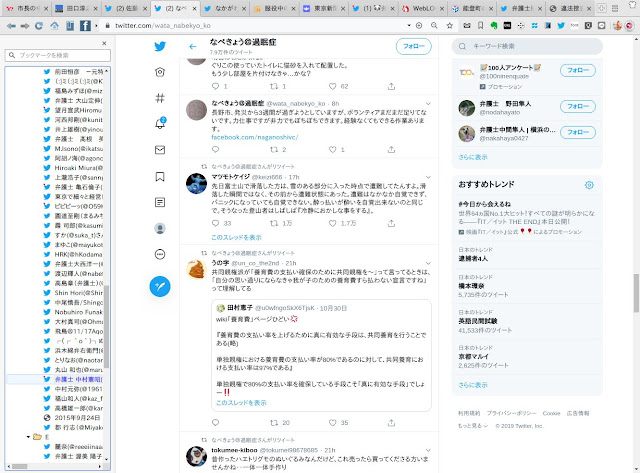Viewport: 640px width, 473px height.
Task: Open address bar history dropdown arrow
Action: click(409, 26)
